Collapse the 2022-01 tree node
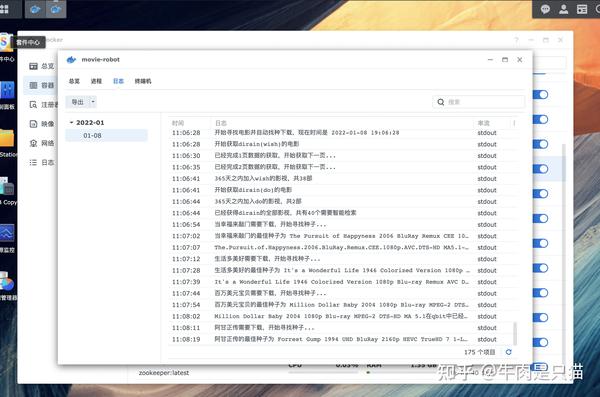Image resolution: width=600 pixels, height=397 pixels. point(71,123)
